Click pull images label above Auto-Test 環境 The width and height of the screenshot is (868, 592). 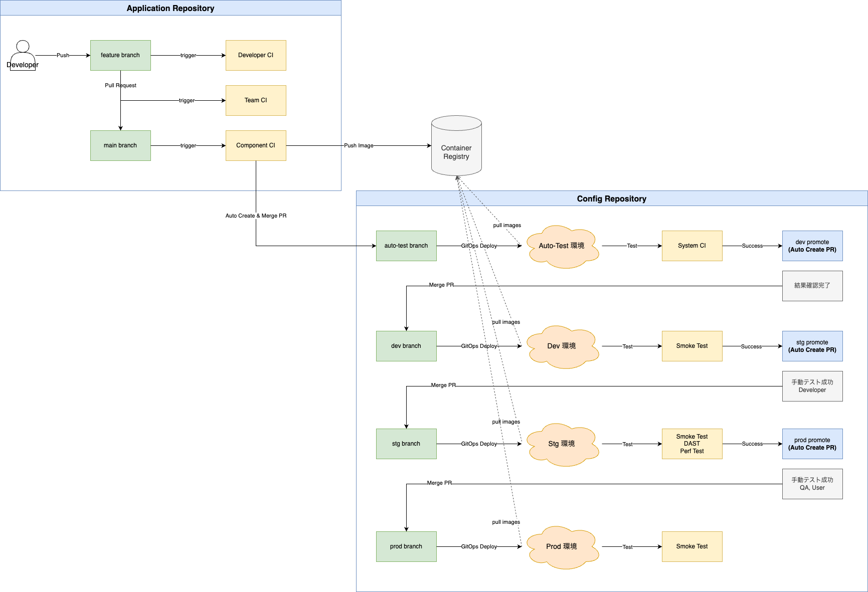[x=507, y=225]
